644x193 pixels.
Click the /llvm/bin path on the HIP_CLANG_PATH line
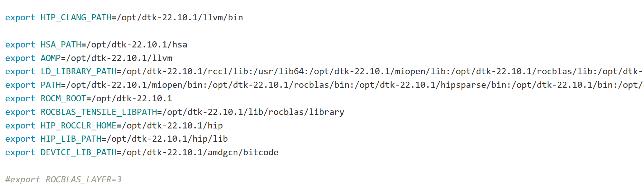tap(223, 17)
